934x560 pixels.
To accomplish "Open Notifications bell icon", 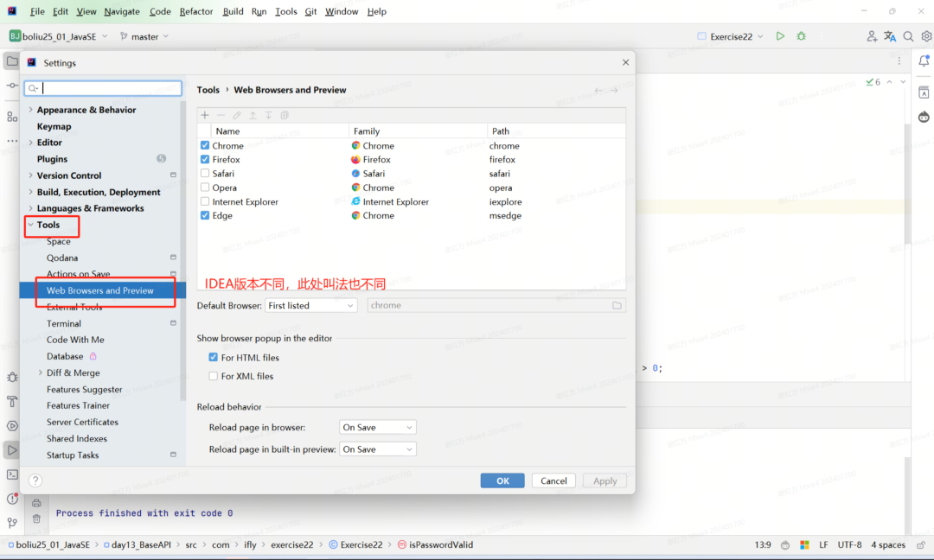I will (924, 60).
